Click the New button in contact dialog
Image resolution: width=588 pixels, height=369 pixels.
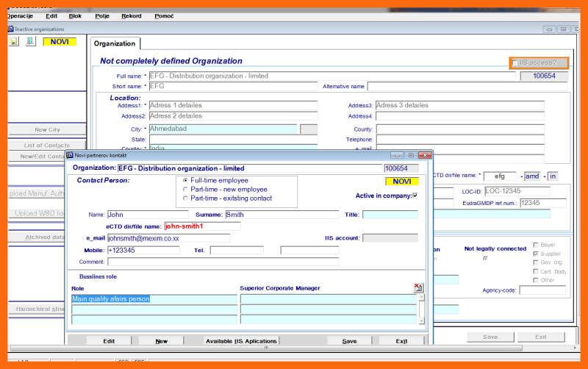pyautogui.click(x=161, y=341)
